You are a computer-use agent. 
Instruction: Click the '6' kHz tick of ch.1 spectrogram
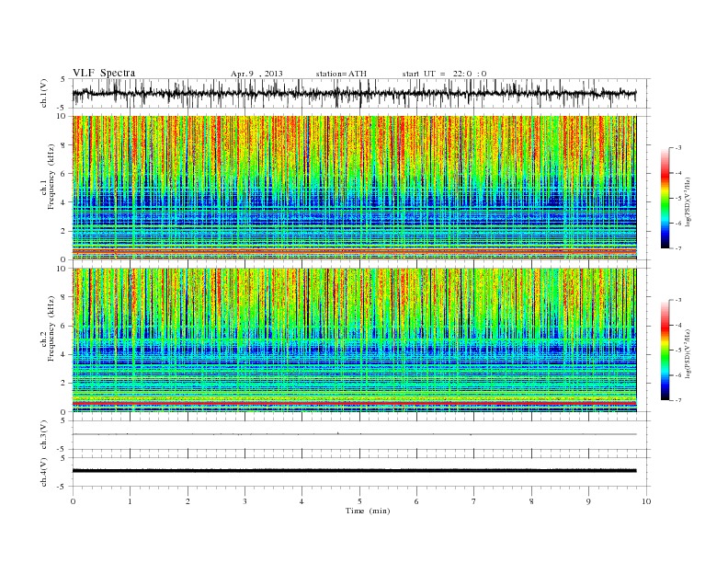[63, 174]
